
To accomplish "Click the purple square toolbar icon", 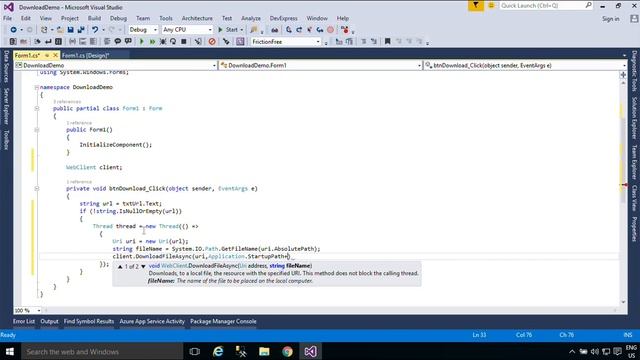I will (240, 42).
